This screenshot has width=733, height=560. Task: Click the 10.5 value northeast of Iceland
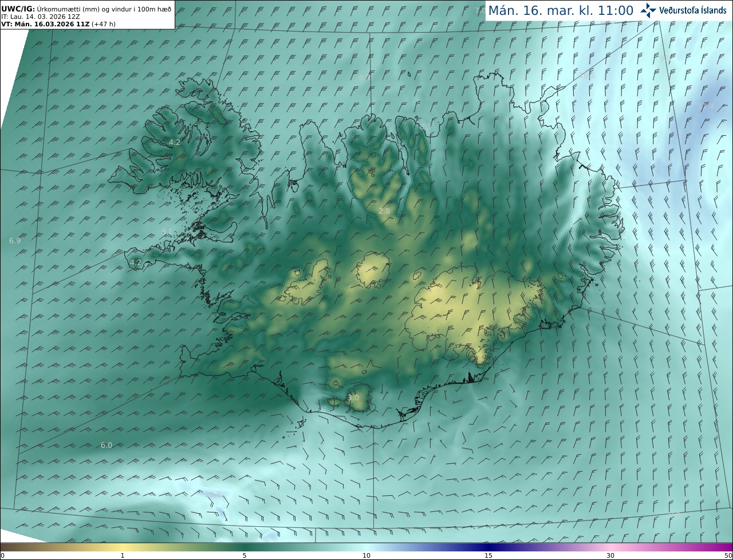(588, 75)
